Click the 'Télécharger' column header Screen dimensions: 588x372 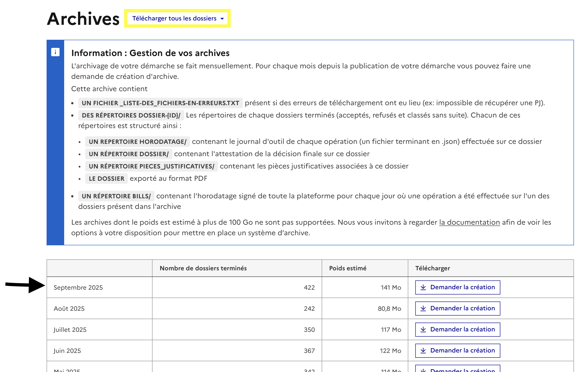click(432, 268)
